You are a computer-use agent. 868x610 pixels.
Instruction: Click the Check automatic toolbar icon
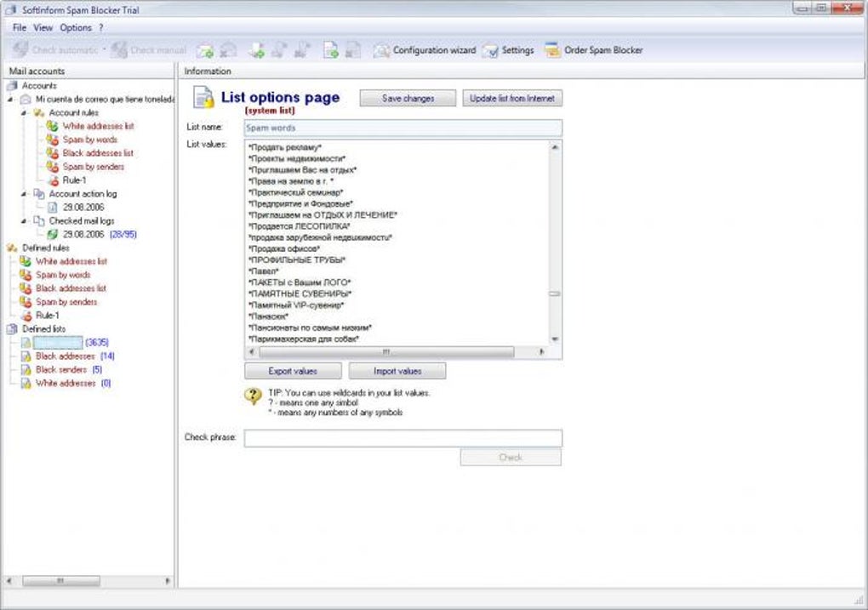[20, 50]
